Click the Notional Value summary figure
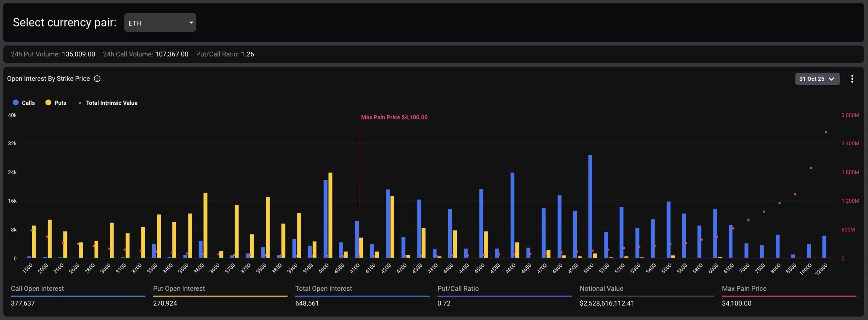The width and height of the screenshot is (868, 320). pyautogui.click(x=607, y=303)
